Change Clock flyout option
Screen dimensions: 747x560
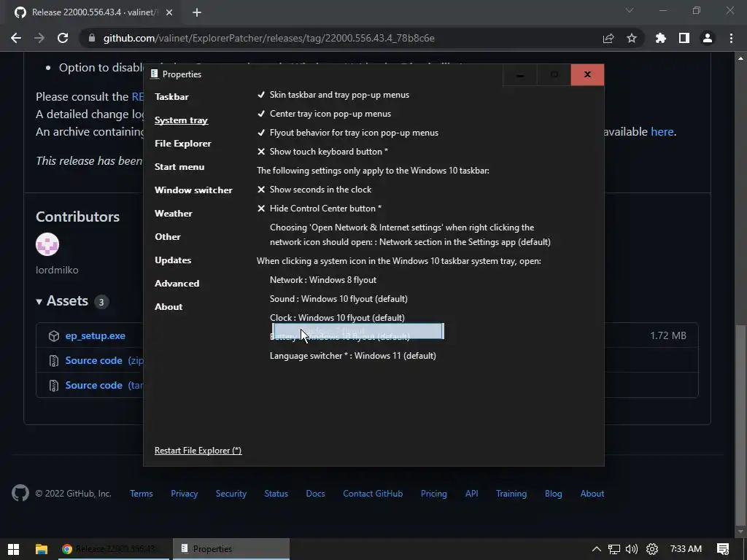tap(337, 318)
